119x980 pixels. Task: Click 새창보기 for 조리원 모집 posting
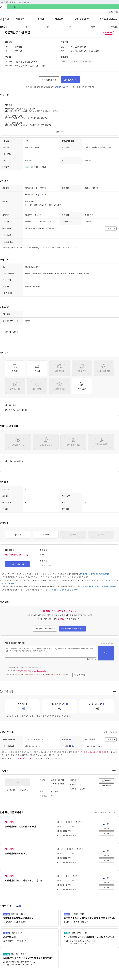click(x=106, y=860)
